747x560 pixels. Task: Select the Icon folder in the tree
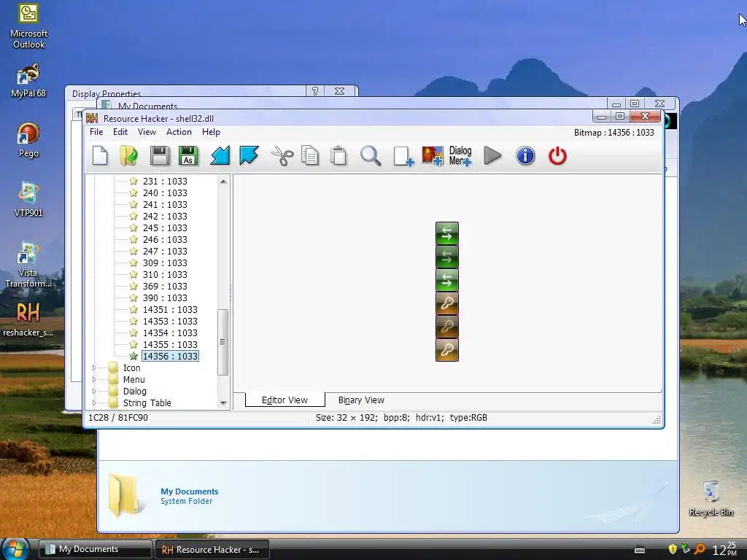click(131, 367)
